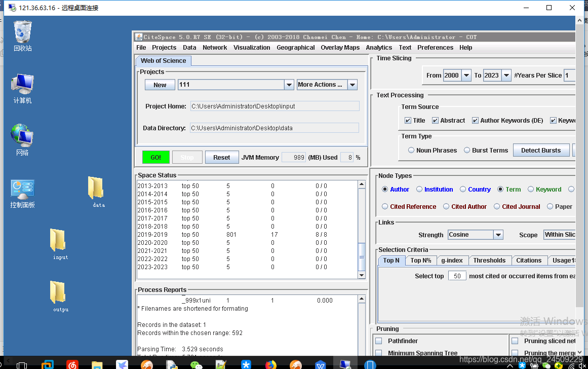Click the Years Per Slice field
This screenshot has height=369, width=588.
pos(570,76)
